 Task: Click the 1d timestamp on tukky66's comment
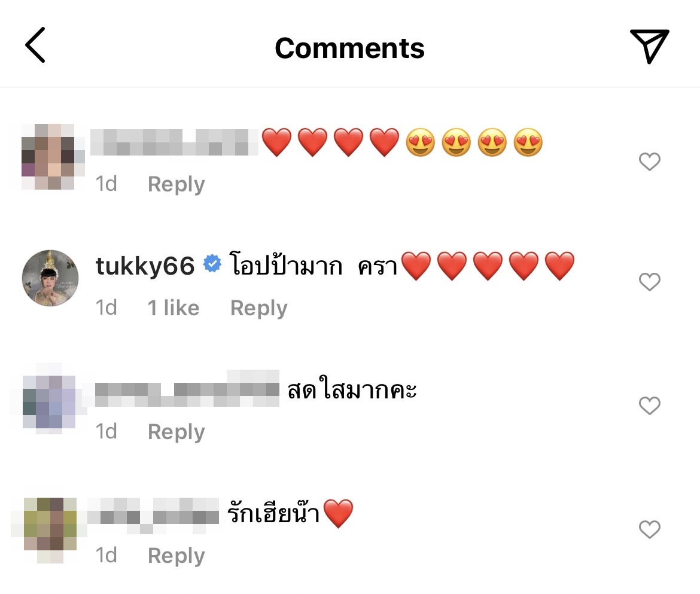(x=106, y=307)
